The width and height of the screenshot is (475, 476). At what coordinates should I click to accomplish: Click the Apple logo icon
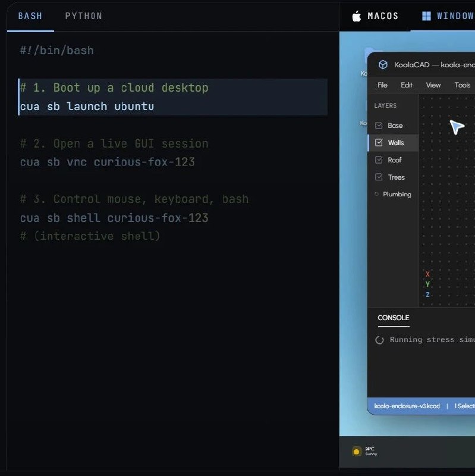(357, 16)
